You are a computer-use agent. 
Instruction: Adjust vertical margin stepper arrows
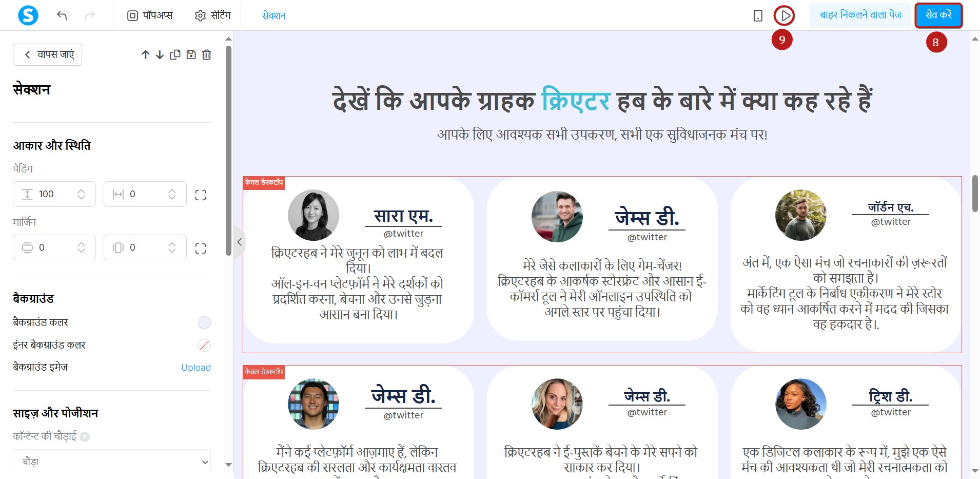point(81,247)
